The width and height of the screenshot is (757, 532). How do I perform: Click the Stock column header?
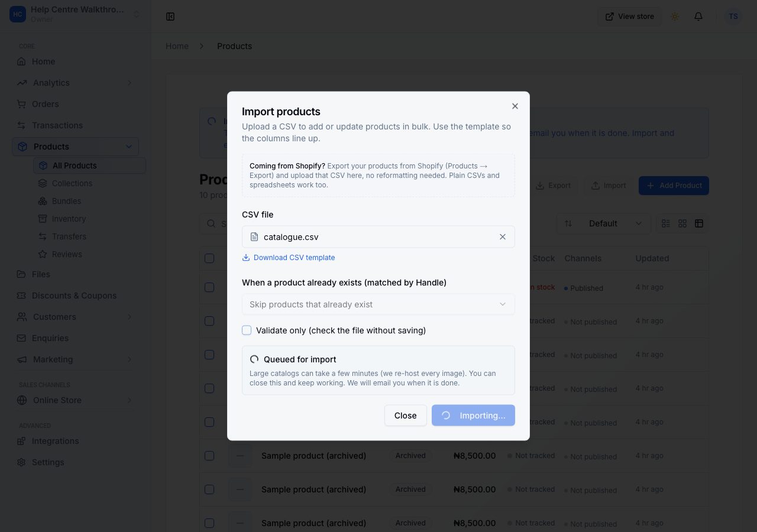coord(544,258)
